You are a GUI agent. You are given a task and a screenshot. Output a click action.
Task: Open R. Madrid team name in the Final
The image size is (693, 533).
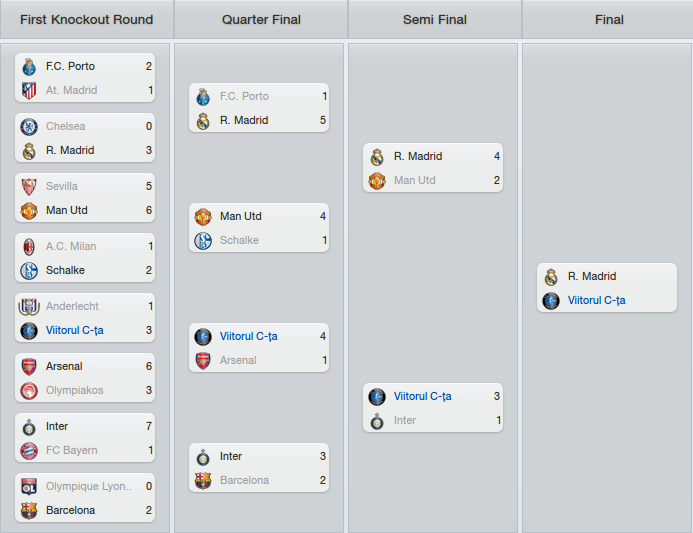click(x=592, y=276)
